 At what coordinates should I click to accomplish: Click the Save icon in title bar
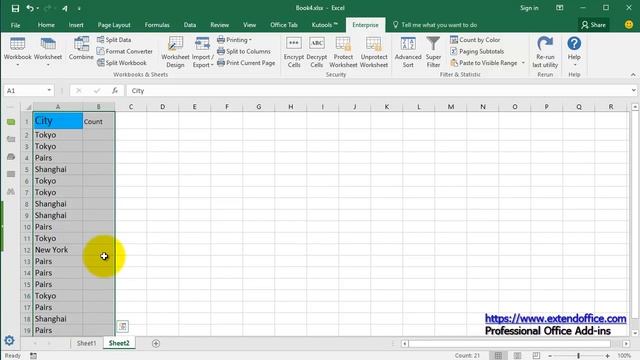(x=15, y=8)
